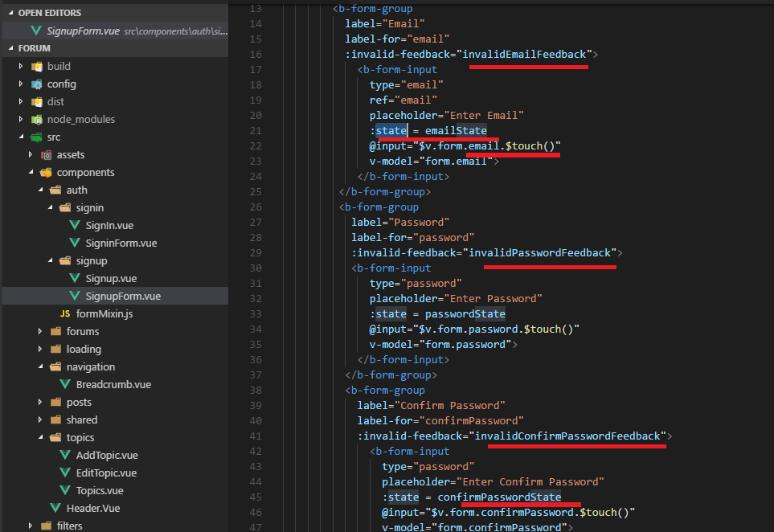The width and height of the screenshot is (774, 532).
Task: Click the assets folder icon
Action: tap(47, 155)
